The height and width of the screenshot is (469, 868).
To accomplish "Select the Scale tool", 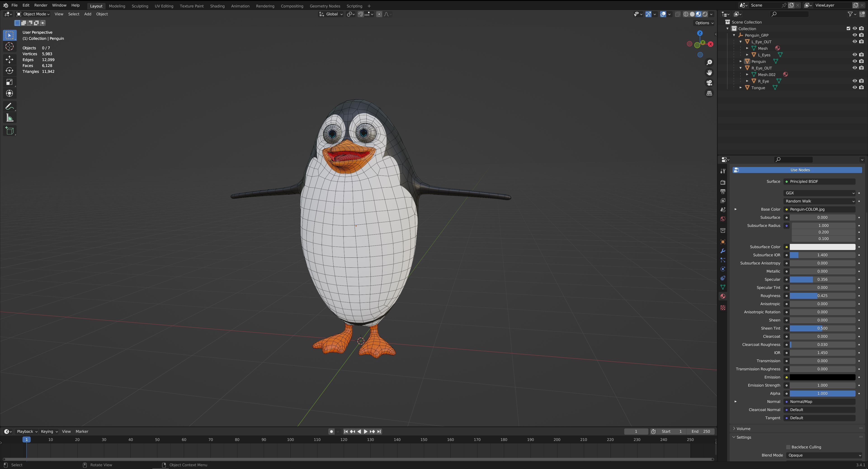I will point(9,82).
